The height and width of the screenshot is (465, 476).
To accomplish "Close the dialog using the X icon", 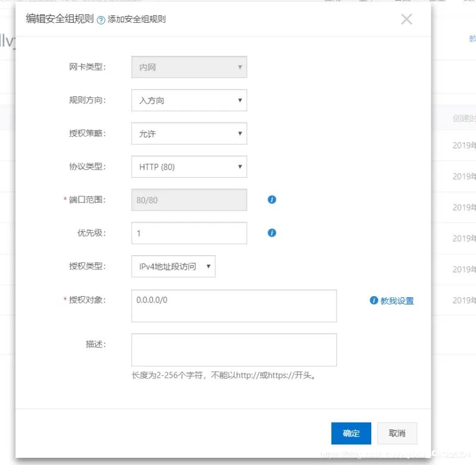I will pyautogui.click(x=406, y=18).
